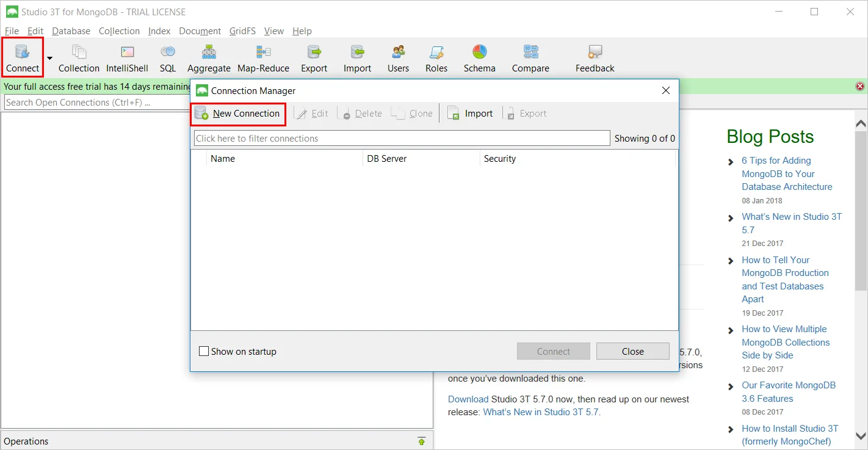
Task: Open 'What's New in Studio 3T 5.7' blog post
Action: click(x=792, y=223)
